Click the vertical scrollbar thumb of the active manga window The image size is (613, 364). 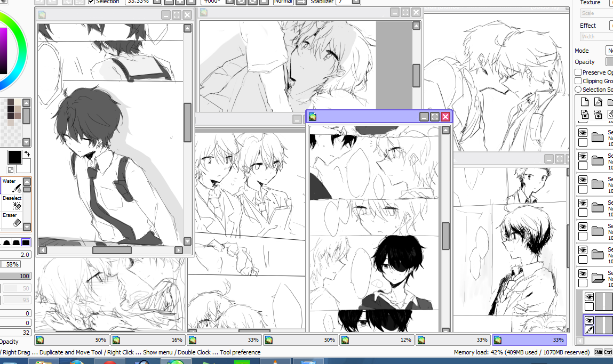click(x=445, y=236)
